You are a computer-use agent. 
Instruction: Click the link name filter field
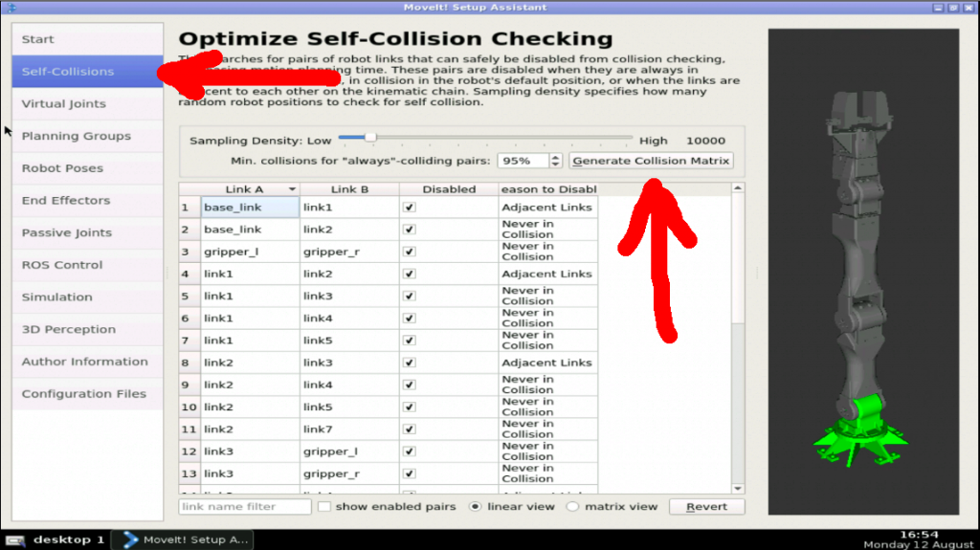244,507
